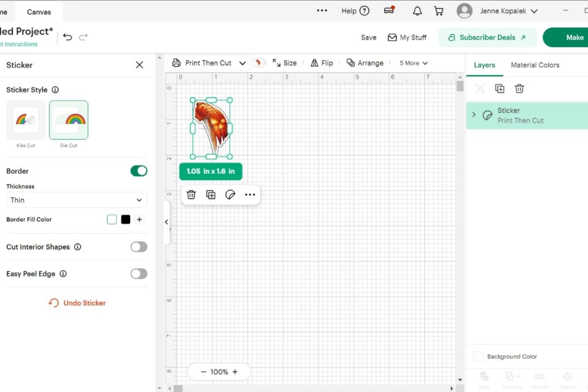Expand the Sticker layer chevron
The width and height of the screenshot is (588, 392).
[474, 115]
